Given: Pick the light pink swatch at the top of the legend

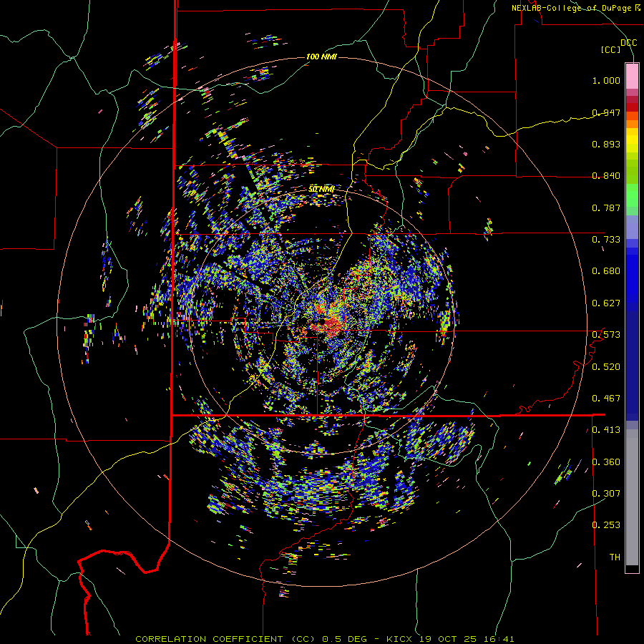Looking at the screenshot, I should pos(632,76).
